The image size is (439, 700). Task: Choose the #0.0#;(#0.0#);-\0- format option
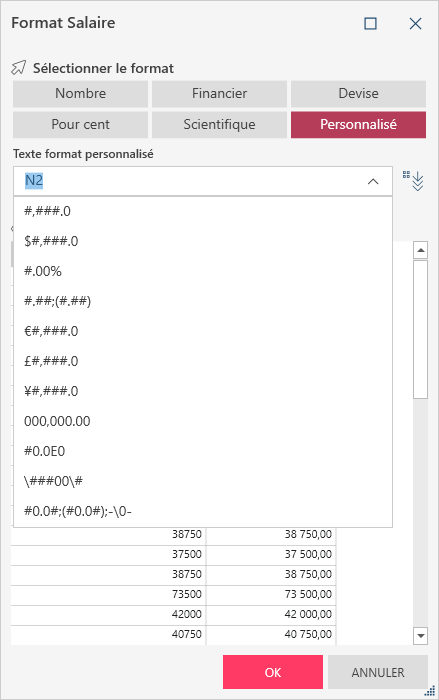click(203, 511)
